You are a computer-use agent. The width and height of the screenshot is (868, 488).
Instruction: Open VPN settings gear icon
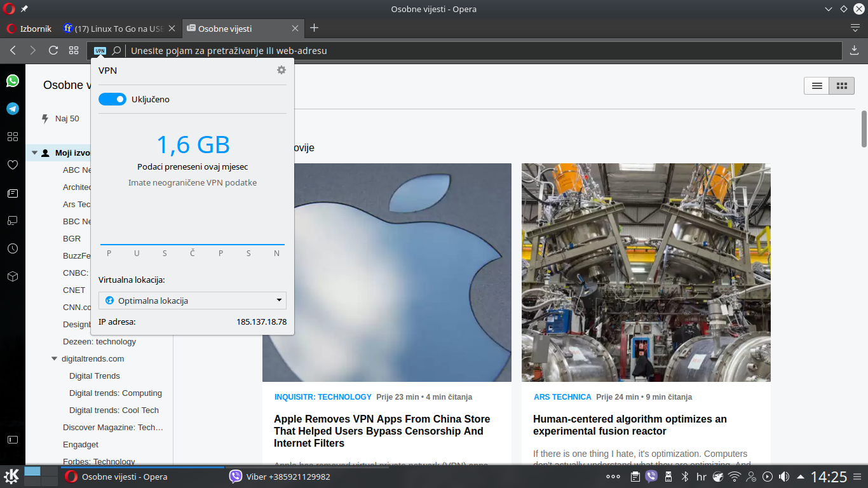tap(281, 70)
